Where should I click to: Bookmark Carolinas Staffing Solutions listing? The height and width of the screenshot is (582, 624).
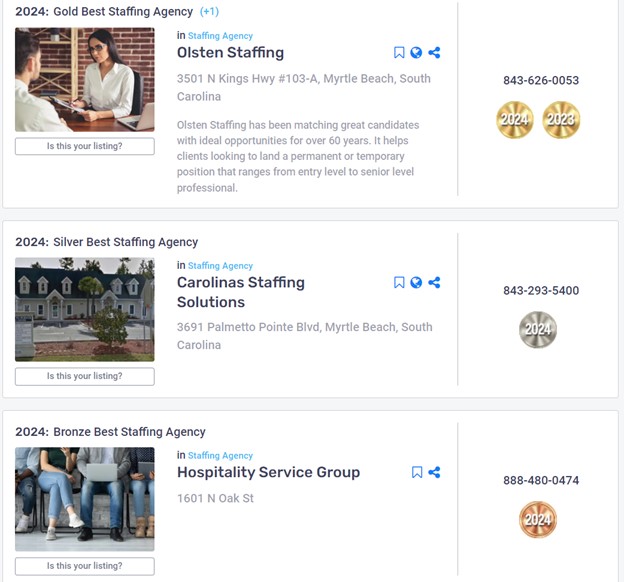[399, 283]
